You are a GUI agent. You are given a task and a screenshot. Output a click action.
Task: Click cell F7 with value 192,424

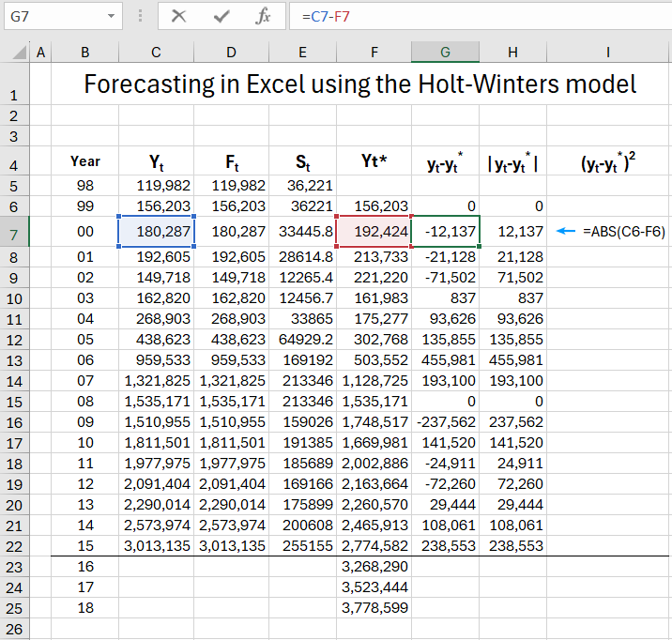(x=374, y=232)
